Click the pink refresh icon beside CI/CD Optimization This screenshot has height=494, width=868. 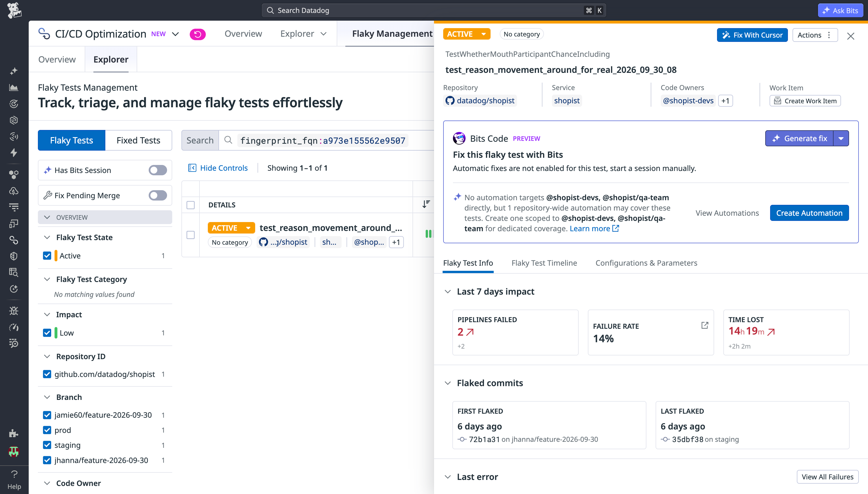pyautogui.click(x=197, y=34)
